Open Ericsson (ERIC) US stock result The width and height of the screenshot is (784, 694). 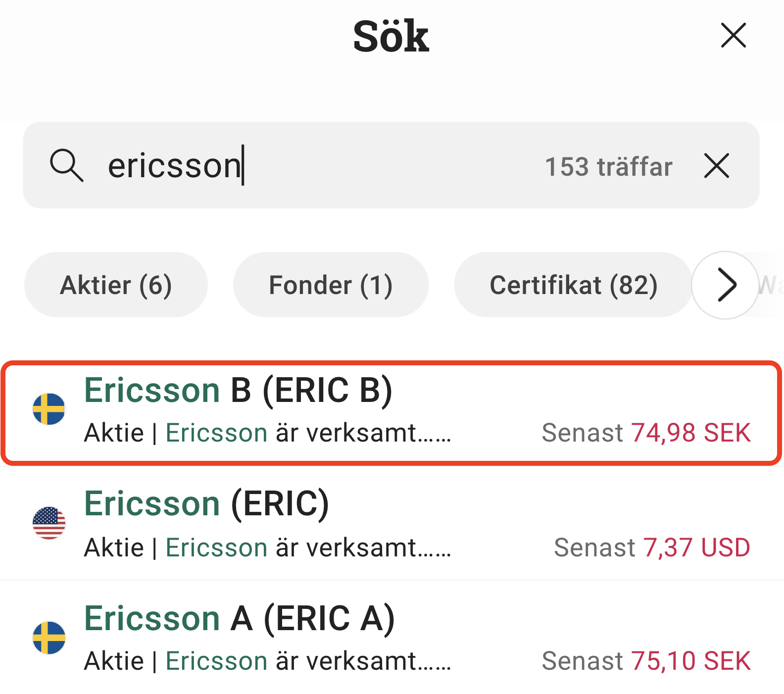tap(207, 504)
